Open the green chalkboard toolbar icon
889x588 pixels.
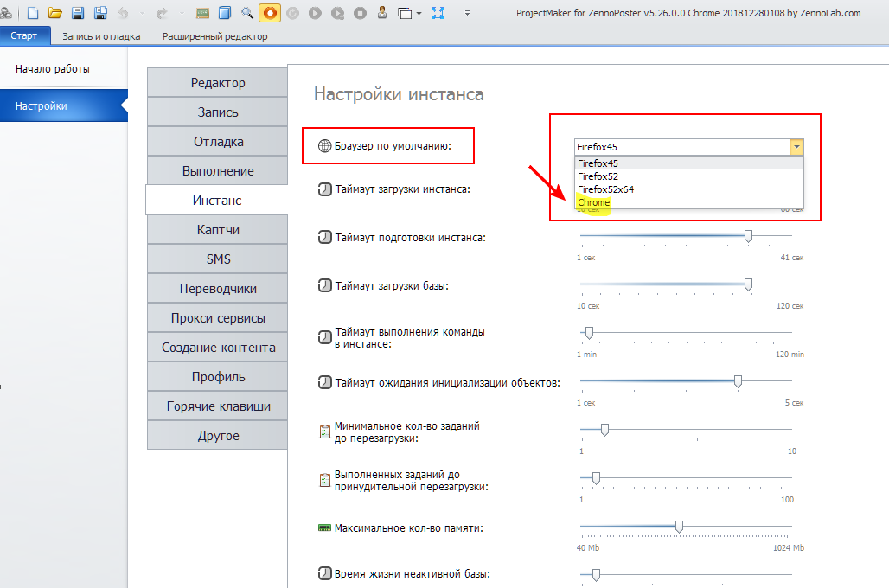coord(202,12)
